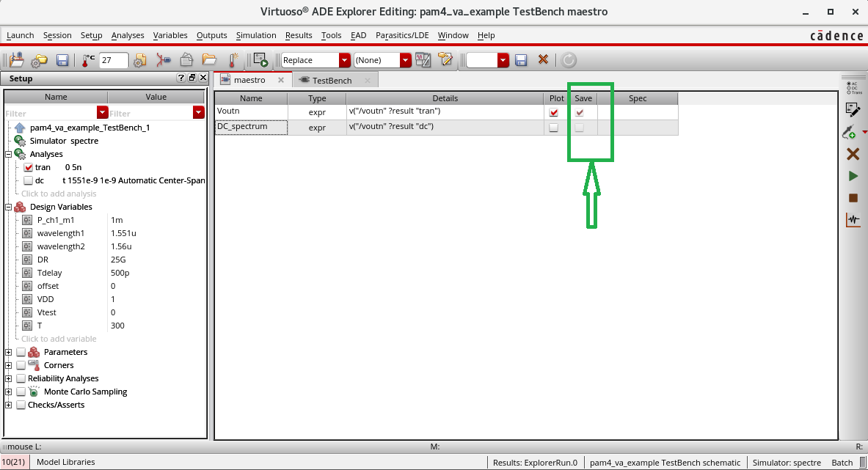Click the AC DC Trans analysis chooser icon

coord(853,88)
